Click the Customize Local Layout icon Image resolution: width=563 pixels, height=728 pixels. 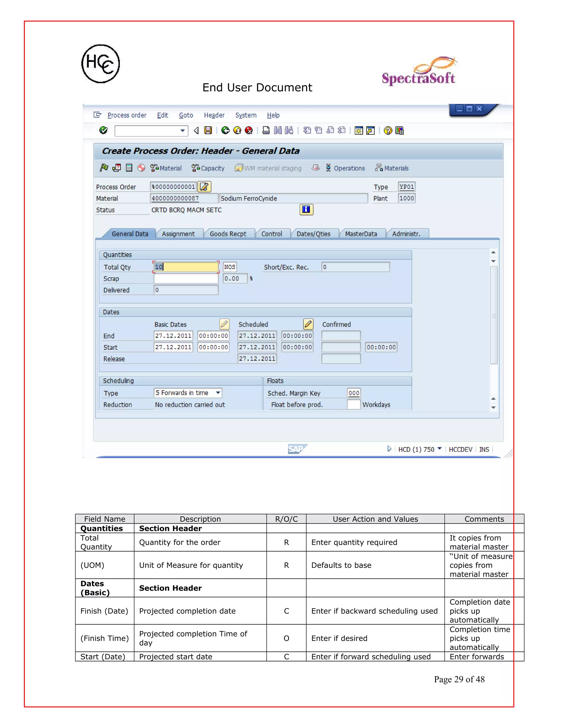[399, 130]
